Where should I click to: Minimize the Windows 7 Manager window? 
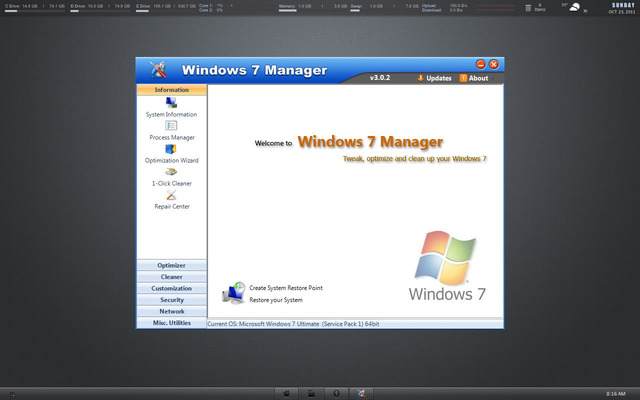pos(481,64)
